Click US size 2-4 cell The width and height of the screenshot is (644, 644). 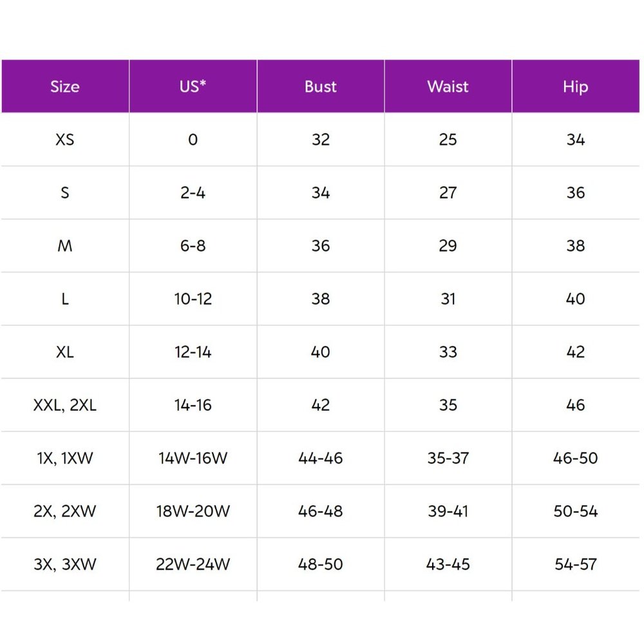click(x=193, y=193)
